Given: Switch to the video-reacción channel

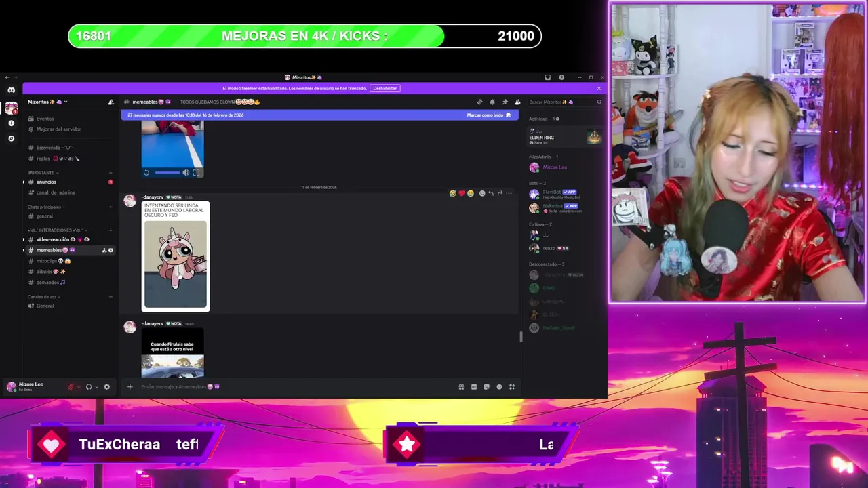Looking at the screenshot, I should tap(69, 239).
